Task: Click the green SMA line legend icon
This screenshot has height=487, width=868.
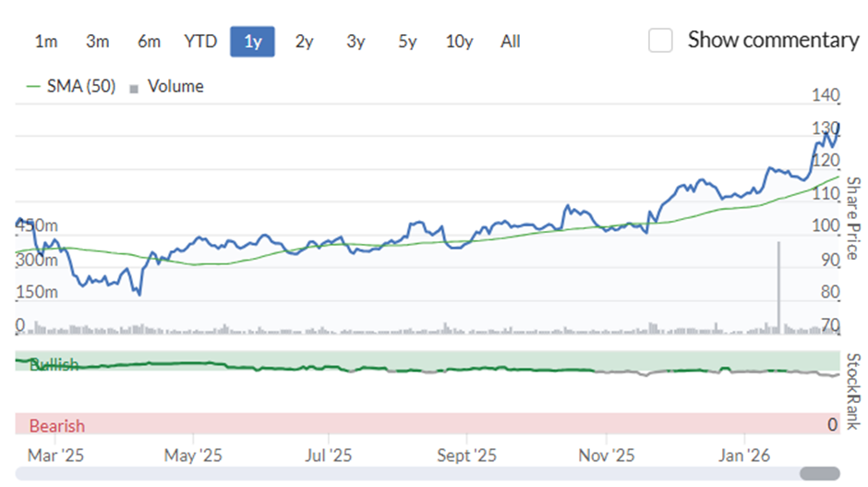Action: coord(33,87)
